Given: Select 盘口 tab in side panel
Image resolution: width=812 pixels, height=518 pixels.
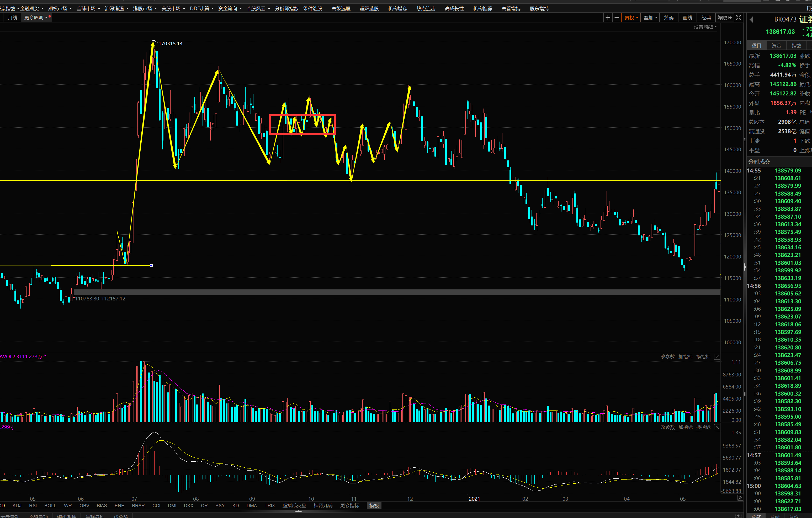Looking at the screenshot, I should [756, 45].
